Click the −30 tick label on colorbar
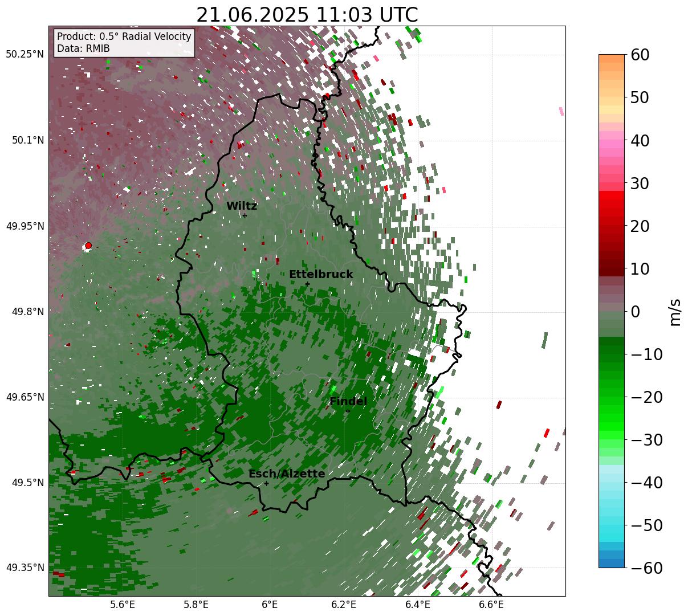 646,440
